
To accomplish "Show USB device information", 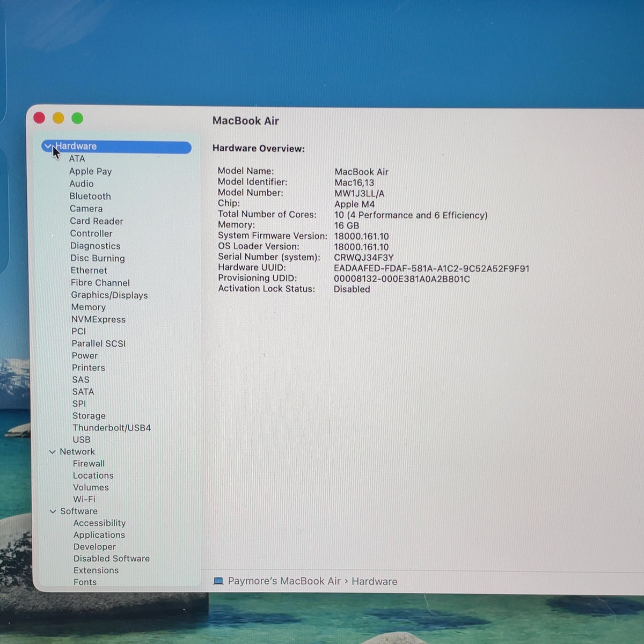I will [82, 440].
